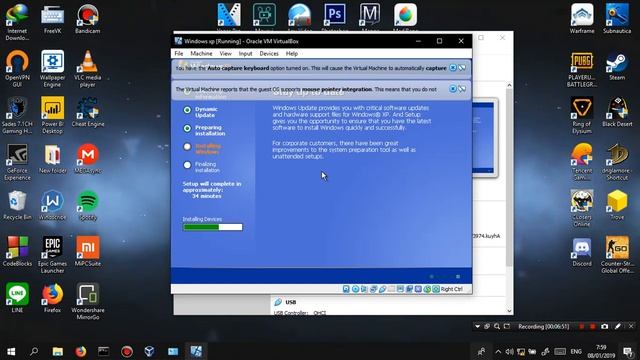This screenshot has width=640, height=360.
Task: Open the Discord desktop shortcut
Action: click(582, 252)
